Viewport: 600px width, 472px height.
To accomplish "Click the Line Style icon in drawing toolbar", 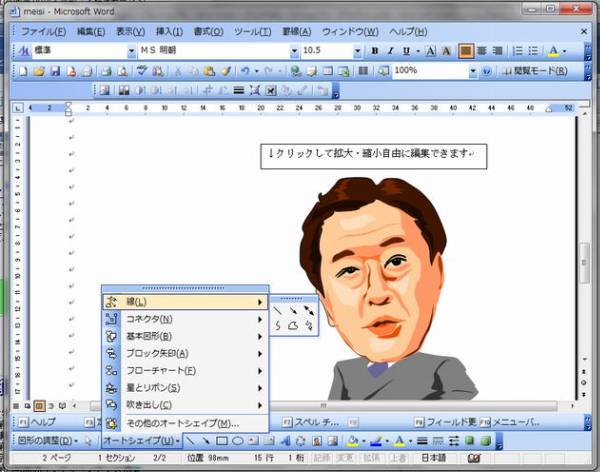I will click(422, 441).
